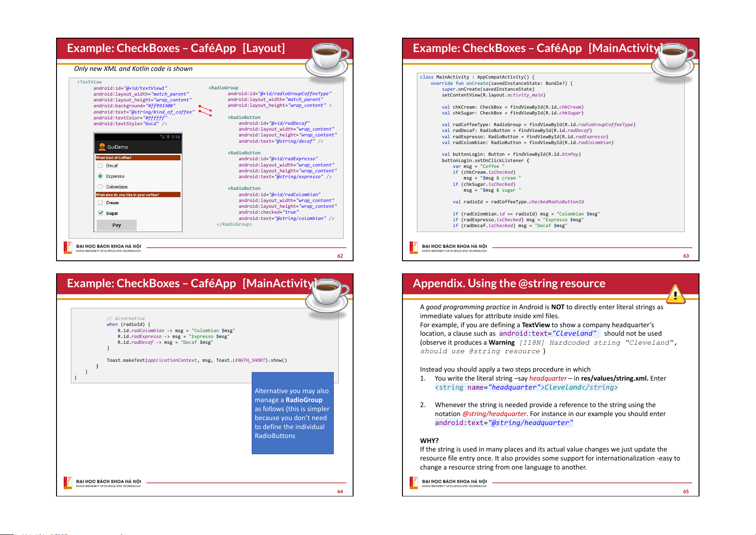Click the red double arrow between the XML blocks
The image size is (756, 535).
tap(205, 110)
